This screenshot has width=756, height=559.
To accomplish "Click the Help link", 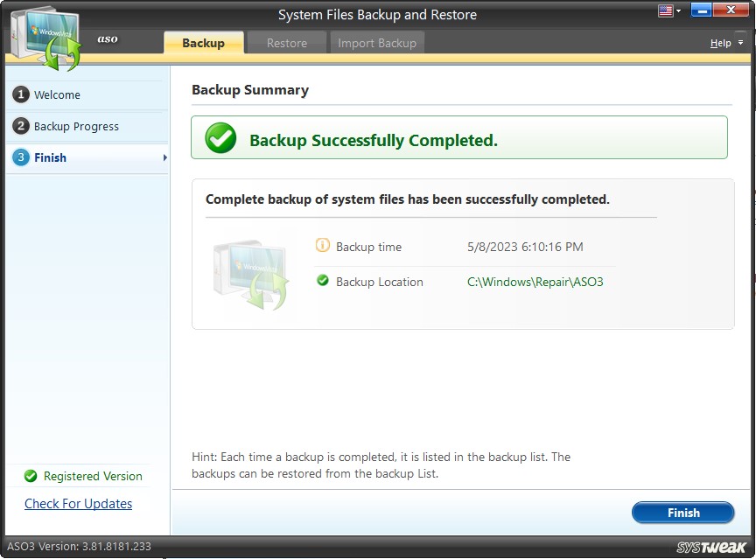I will click(719, 42).
